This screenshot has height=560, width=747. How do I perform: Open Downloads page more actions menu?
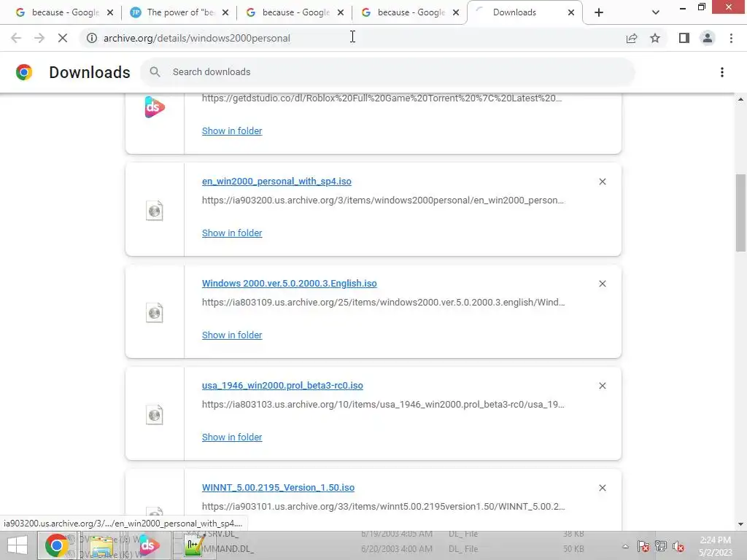point(722,72)
